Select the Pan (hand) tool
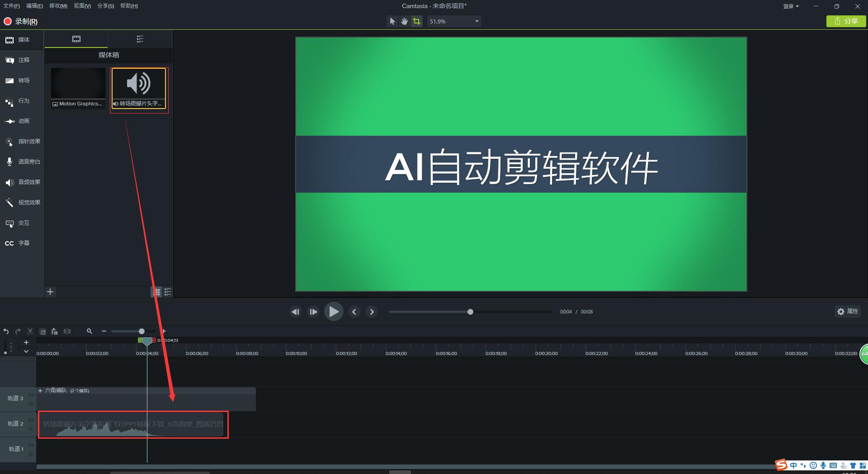Image resolution: width=868 pixels, height=474 pixels. [404, 21]
